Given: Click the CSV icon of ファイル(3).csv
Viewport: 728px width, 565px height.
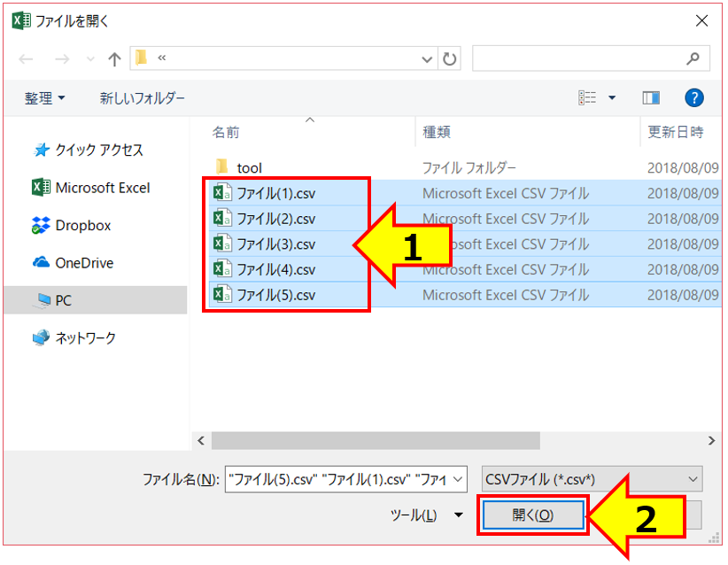Looking at the screenshot, I should point(222,244).
